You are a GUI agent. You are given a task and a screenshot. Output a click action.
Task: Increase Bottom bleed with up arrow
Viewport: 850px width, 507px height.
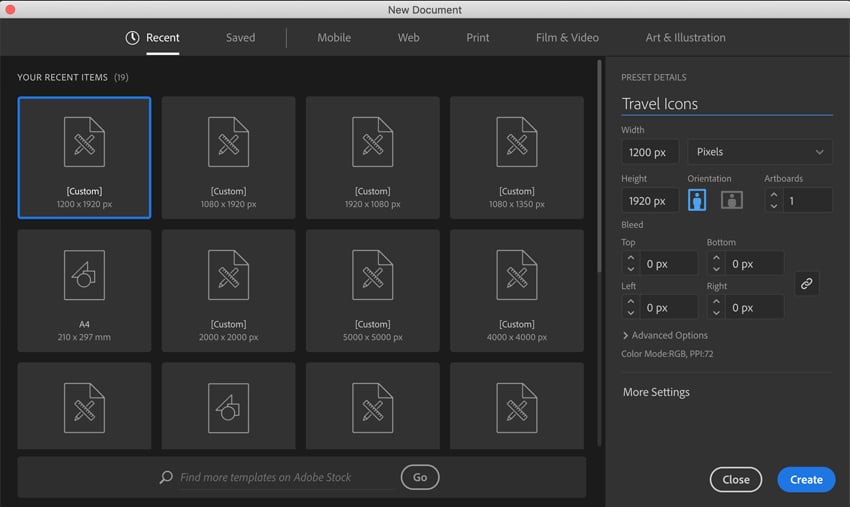pos(716,258)
